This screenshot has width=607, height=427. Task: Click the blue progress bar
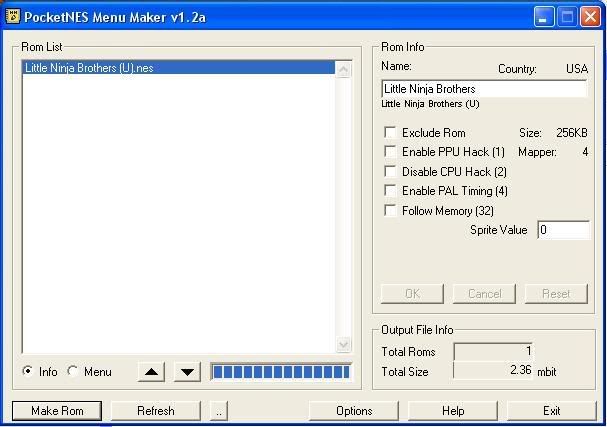(x=281, y=372)
